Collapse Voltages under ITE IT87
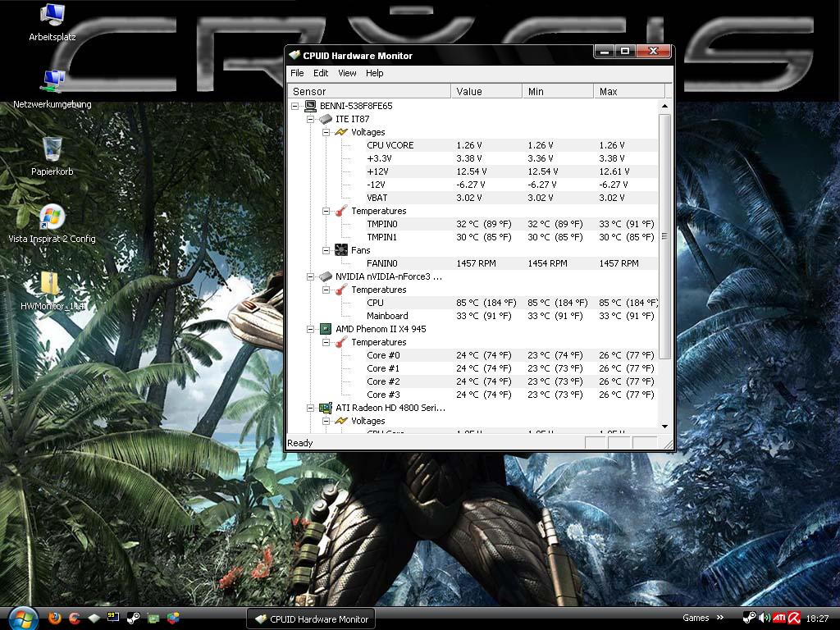Image resolution: width=840 pixels, height=630 pixels. click(x=326, y=132)
